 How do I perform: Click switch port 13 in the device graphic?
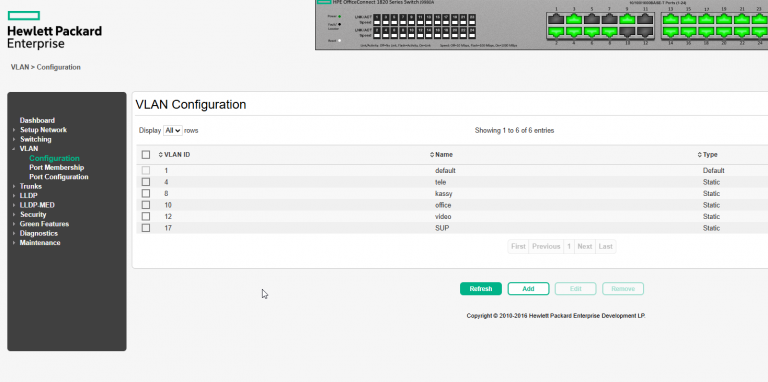[x=671, y=20]
